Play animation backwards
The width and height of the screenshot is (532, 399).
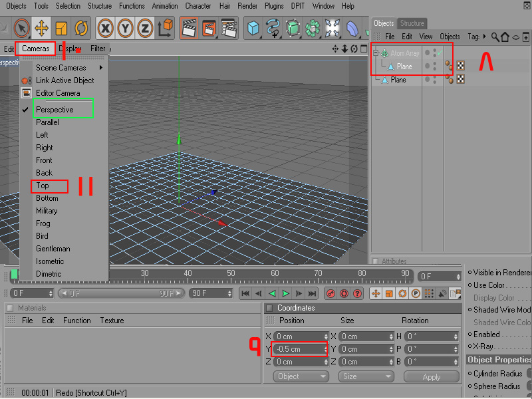[x=272, y=293]
